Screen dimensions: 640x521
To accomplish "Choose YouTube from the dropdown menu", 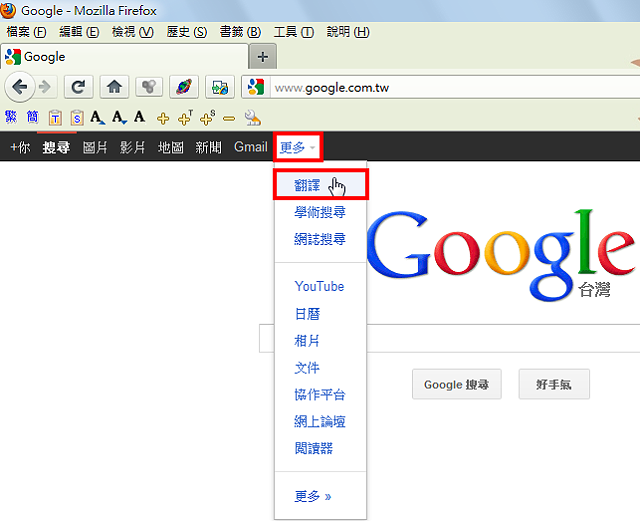I will click(319, 286).
